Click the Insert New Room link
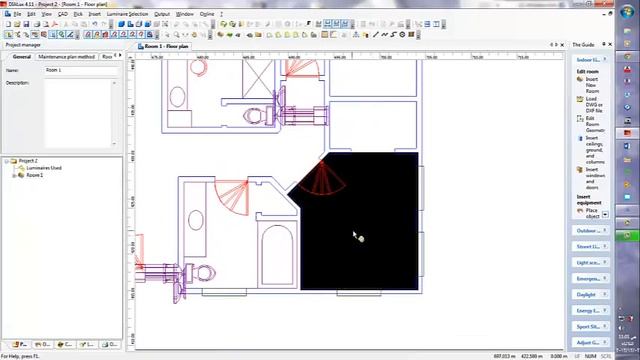Viewport: 640px width, 360px height. point(592,85)
